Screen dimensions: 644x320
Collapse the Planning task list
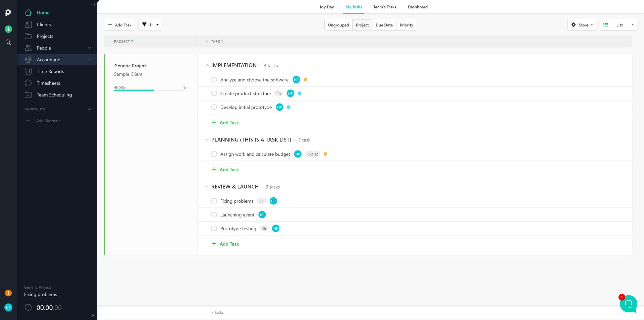click(x=207, y=140)
